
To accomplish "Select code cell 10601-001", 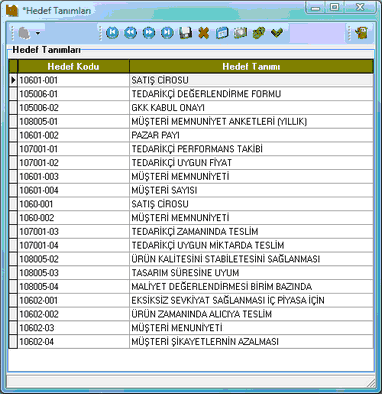I will [73, 80].
